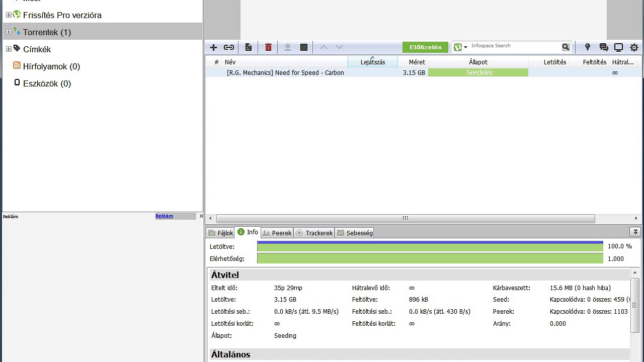Open Hírfolyamok (0) feeds item

[x=51, y=66]
